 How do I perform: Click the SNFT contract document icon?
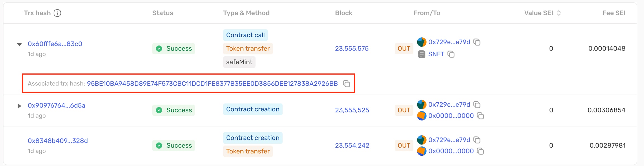[422, 54]
